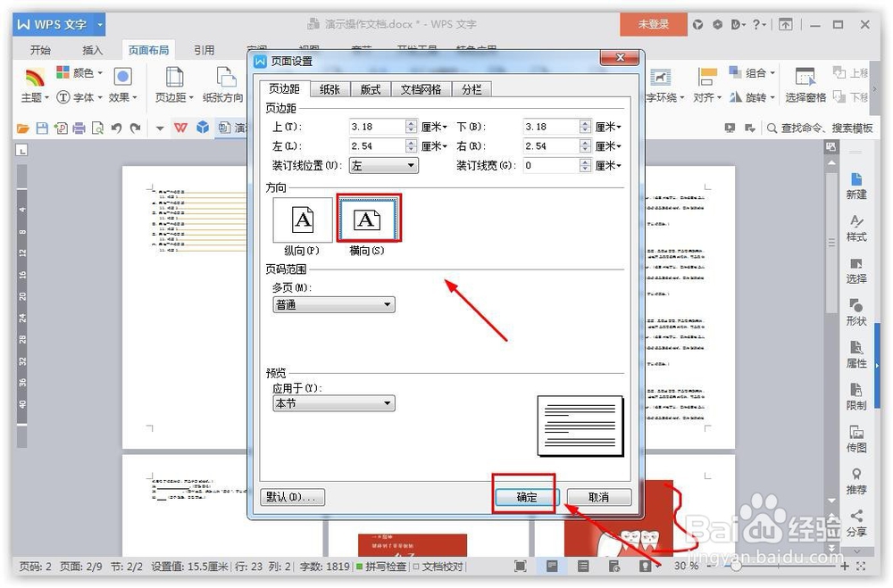Image resolution: width=893 pixels, height=588 pixels.
Task: Increase the 左(L) left margin stepper
Action: [412, 142]
